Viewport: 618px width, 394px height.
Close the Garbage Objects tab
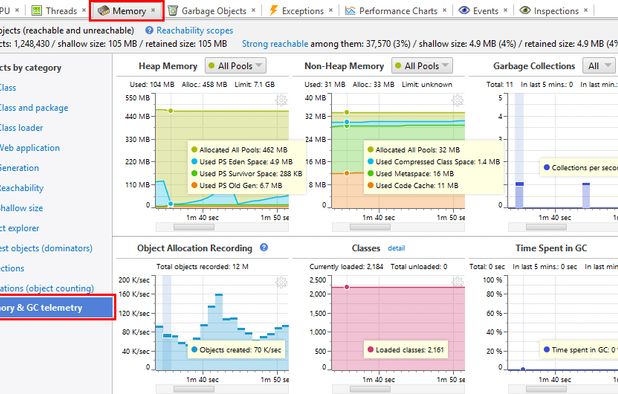[253, 10]
